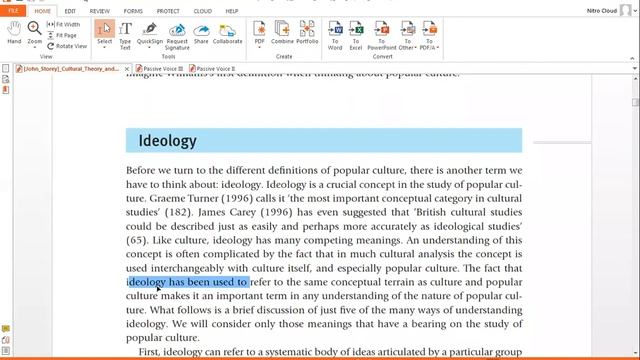Switch to the Passive Voice II tab
640x360 pixels.
pos(212,69)
